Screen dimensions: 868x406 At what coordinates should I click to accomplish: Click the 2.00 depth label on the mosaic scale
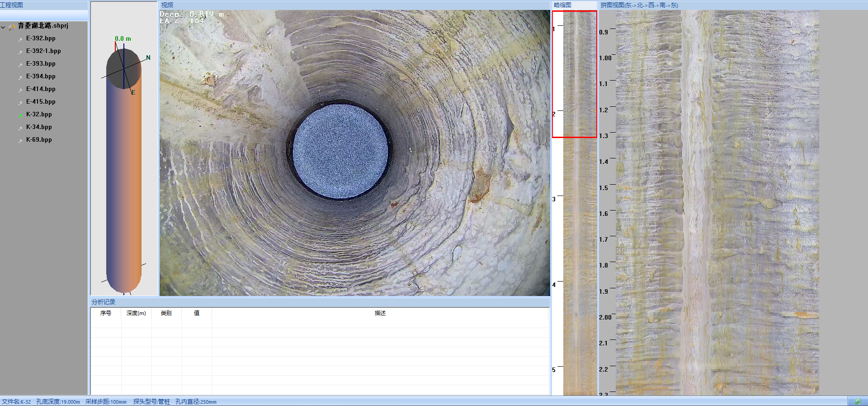pos(605,317)
